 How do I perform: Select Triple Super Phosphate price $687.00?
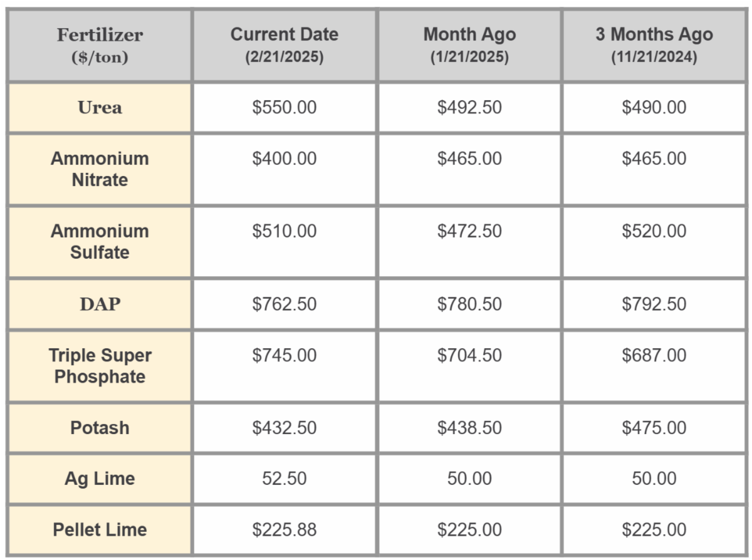pos(654,355)
